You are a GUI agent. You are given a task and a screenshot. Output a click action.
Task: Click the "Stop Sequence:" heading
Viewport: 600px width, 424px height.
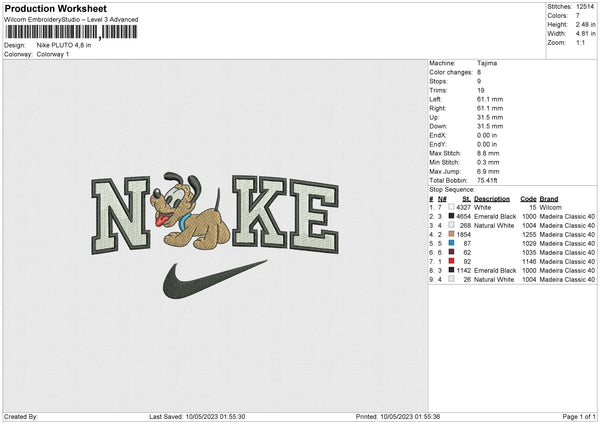click(x=452, y=190)
